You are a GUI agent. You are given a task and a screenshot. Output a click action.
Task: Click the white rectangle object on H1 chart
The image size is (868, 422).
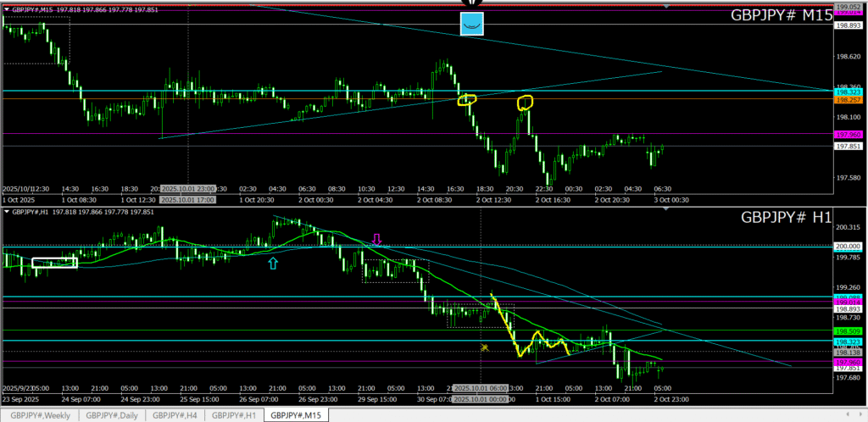pos(54,263)
